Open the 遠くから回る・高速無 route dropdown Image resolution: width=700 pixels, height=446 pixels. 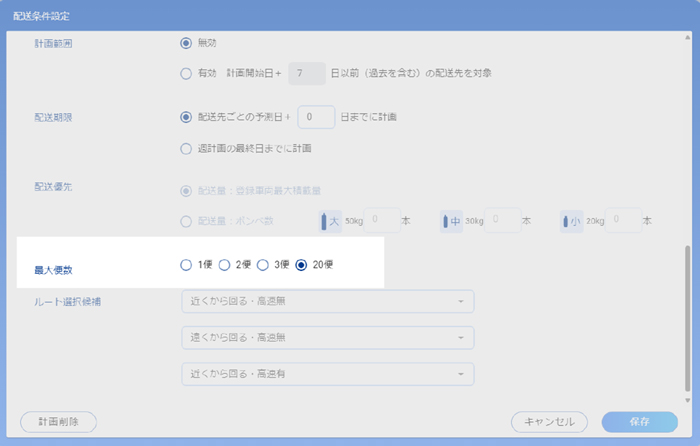tap(328, 338)
